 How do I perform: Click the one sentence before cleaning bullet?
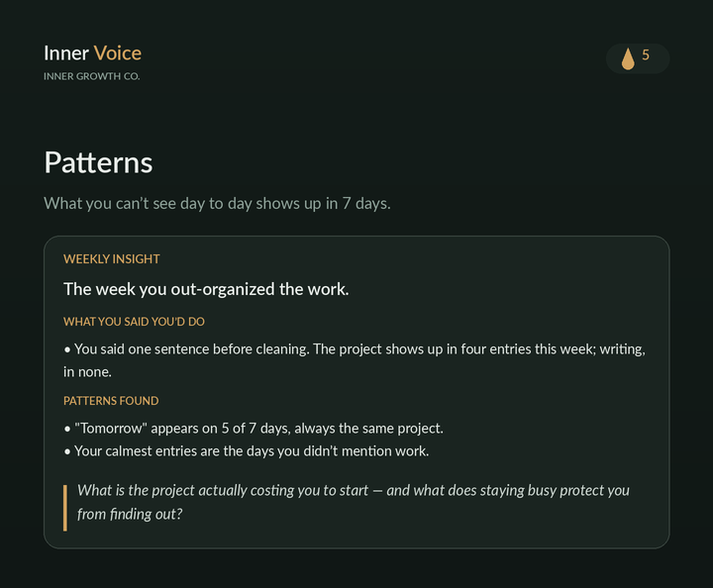355,360
